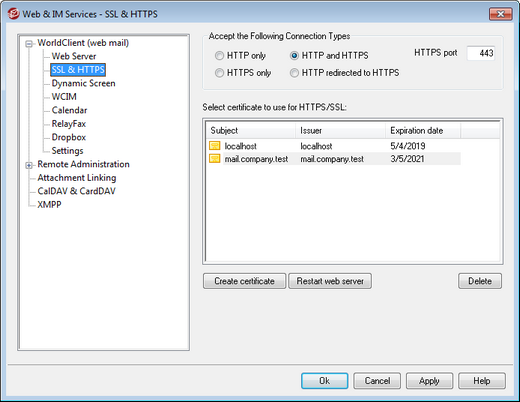Select HTTP redirected to HTTPS
520x402 pixels.
point(294,73)
